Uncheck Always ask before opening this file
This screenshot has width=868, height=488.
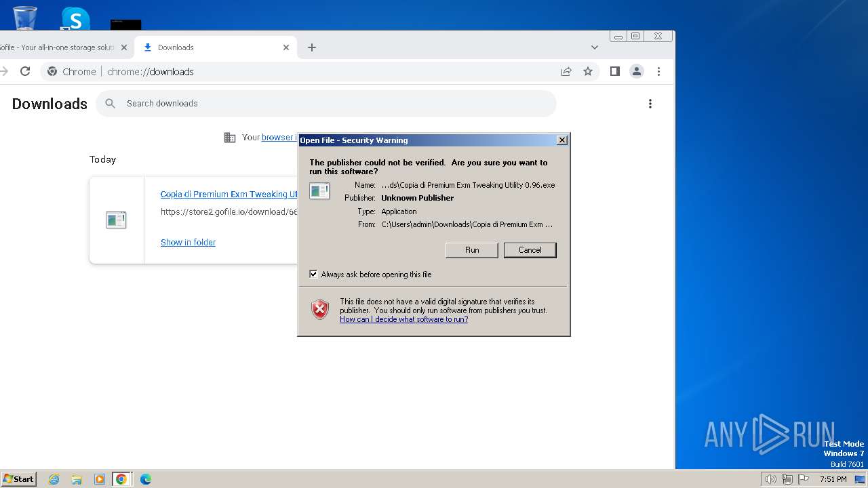[x=313, y=274]
